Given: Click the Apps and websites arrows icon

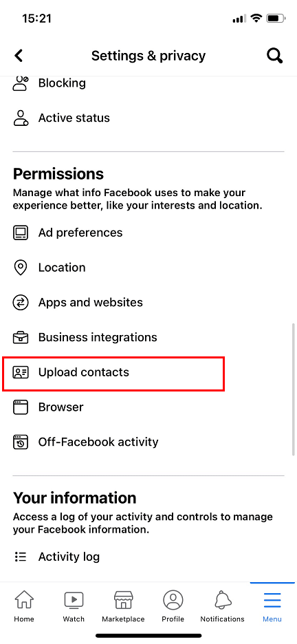Looking at the screenshot, I should point(21,303).
